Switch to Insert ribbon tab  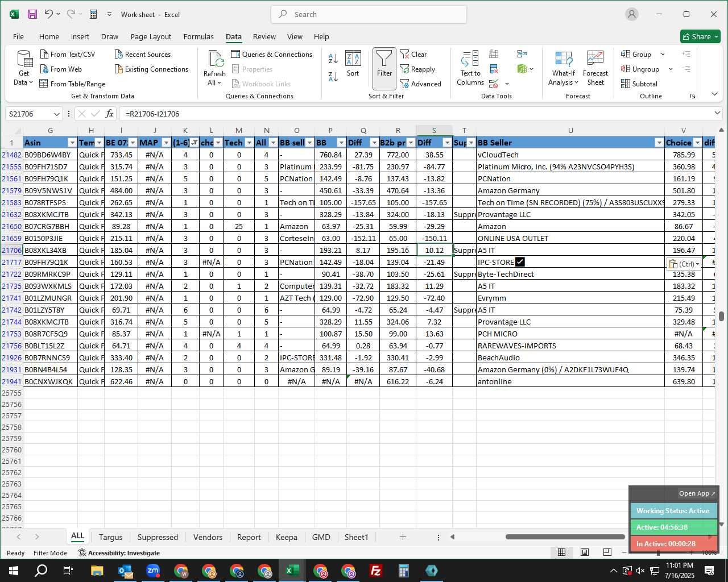(x=80, y=36)
